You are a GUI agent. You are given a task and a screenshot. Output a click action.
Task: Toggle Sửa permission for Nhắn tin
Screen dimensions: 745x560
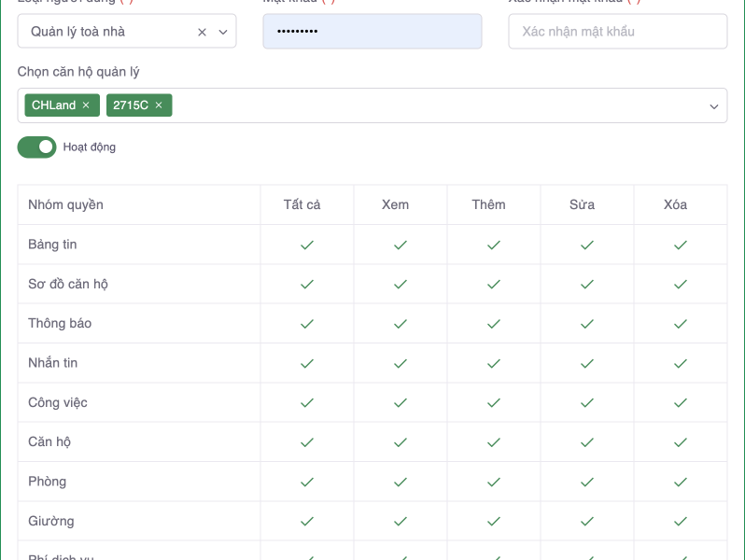586,363
